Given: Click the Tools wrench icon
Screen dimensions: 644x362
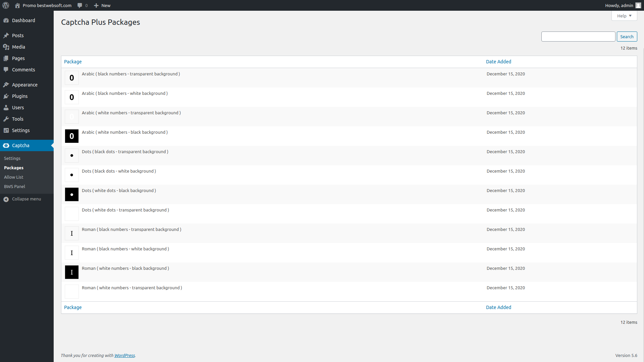Looking at the screenshot, I should click(6, 119).
